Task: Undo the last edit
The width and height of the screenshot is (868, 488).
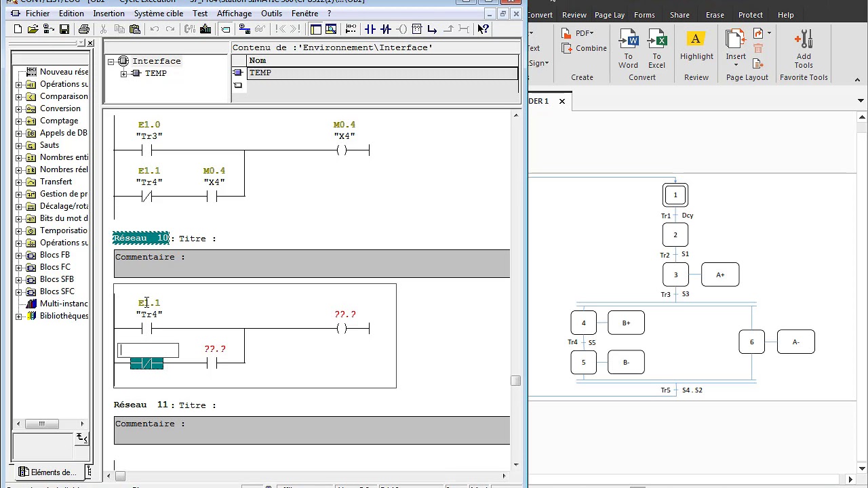Action: click(x=155, y=29)
